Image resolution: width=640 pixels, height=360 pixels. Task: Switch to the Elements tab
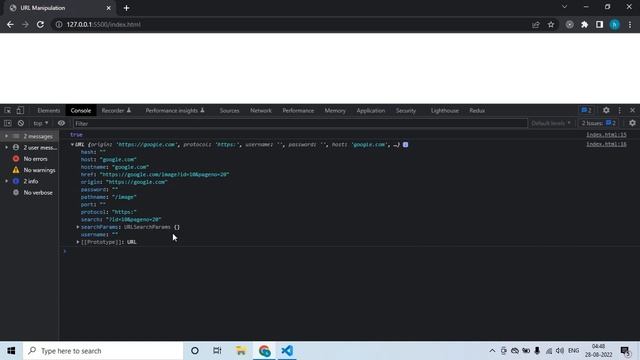(49, 111)
